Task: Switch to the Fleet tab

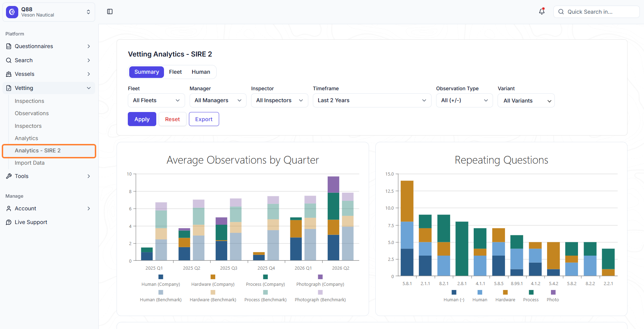Action: [175, 72]
